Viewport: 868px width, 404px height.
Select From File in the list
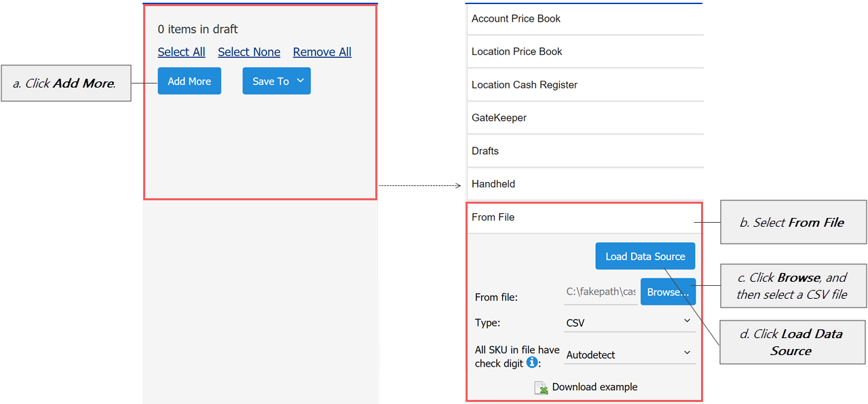pyautogui.click(x=493, y=217)
